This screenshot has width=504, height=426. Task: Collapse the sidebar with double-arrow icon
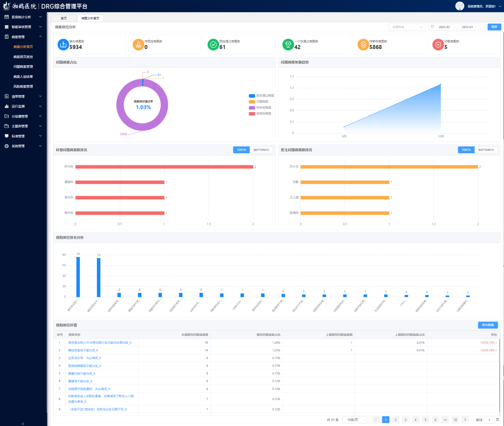(x=23, y=424)
